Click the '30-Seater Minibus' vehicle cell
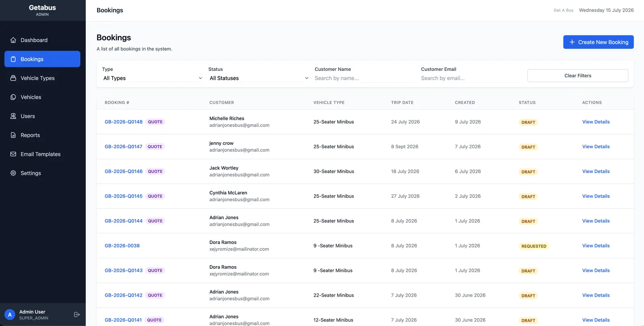This screenshot has height=326, width=644. (x=334, y=171)
